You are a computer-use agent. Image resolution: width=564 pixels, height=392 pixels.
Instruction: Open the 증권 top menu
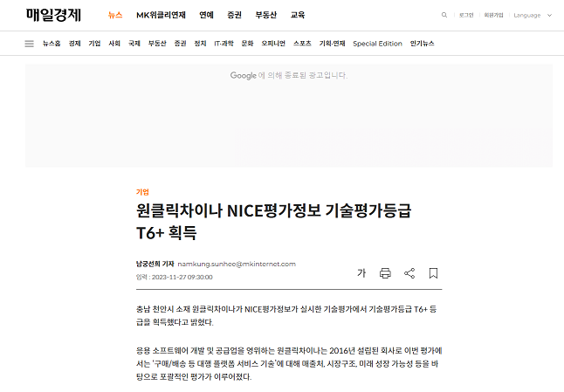click(x=235, y=15)
